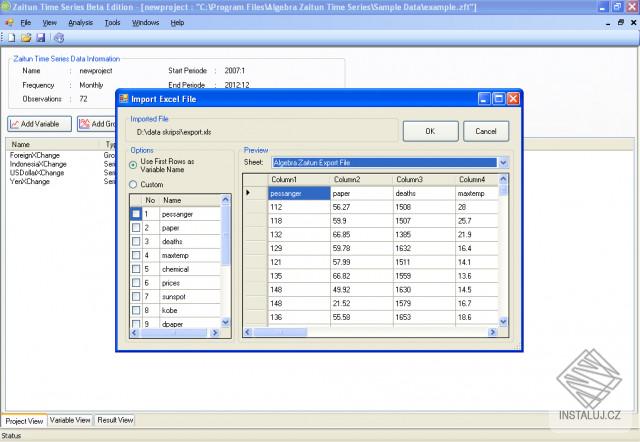
Task: Switch to the Variable View tab
Action: click(x=70, y=420)
